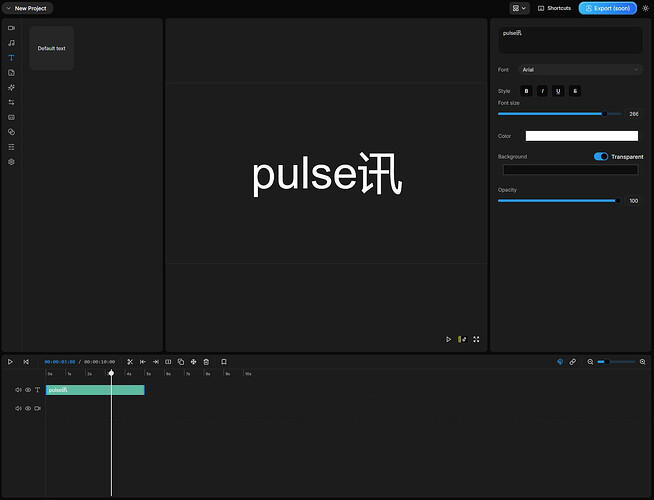654x500 pixels.
Task: Click the white Color swatch
Action: click(581, 136)
